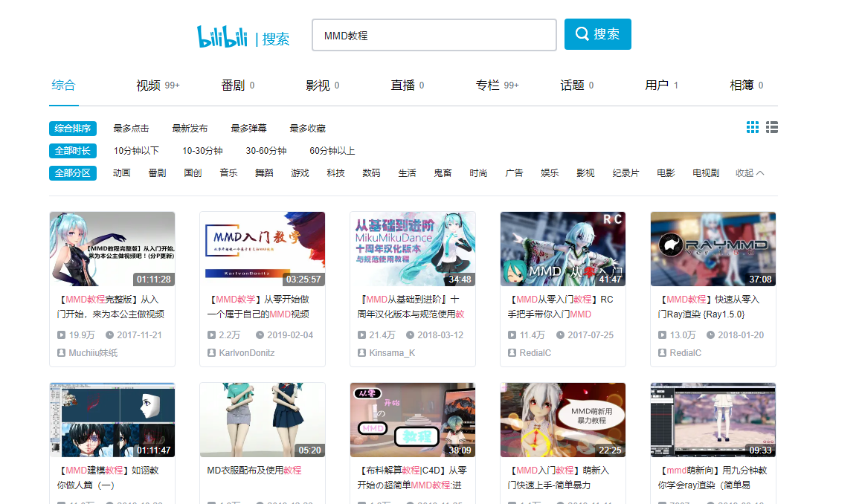Open the 专栏 99+ tab
The width and height of the screenshot is (862, 504).
(497, 85)
